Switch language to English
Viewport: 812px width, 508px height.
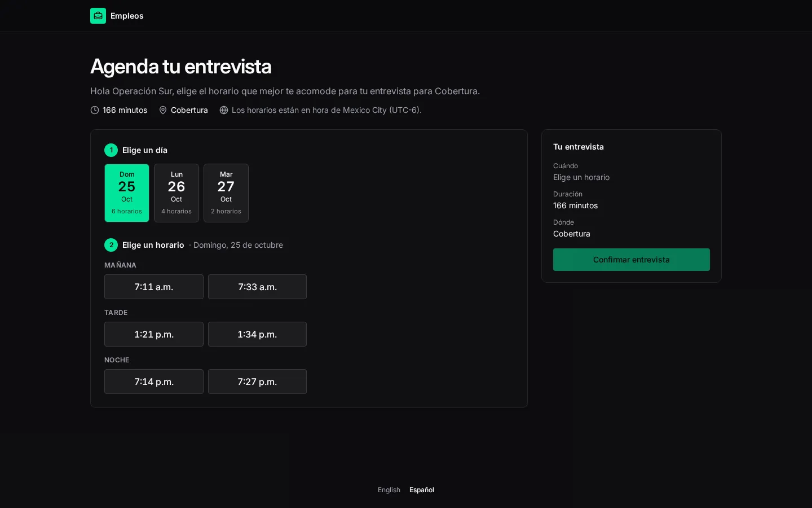tap(389, 490)
